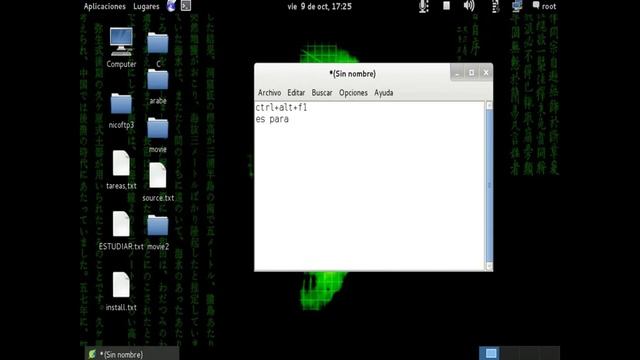Open the C folder on desktop
Viewport: 640px width, 360px height.
(x=158, y=43)
